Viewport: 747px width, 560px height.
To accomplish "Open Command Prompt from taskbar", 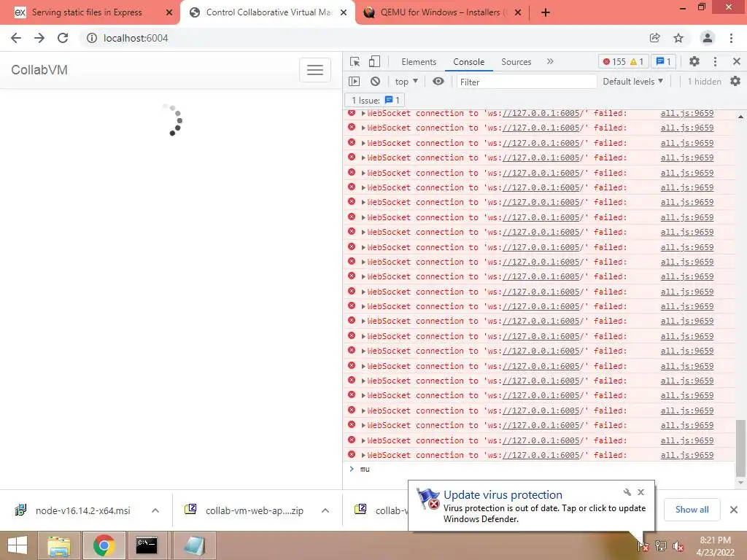I will click(147, 545).
